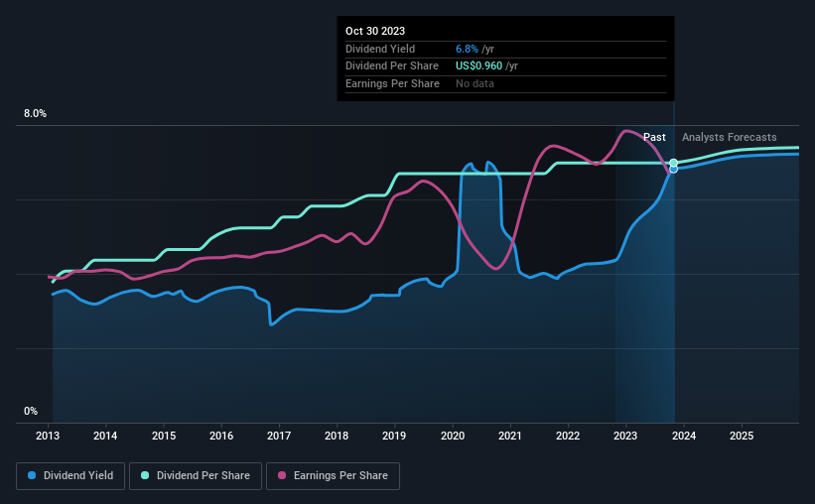Screen dimensions: 815x504
Task: Click the 2014 x-axis label
Action: click(105, 436)
